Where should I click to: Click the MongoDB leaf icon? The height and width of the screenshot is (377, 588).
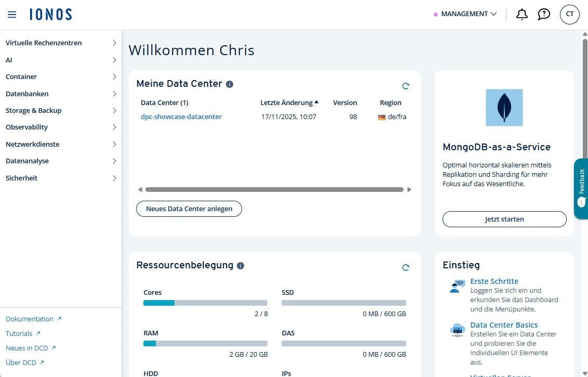point(504,108)
